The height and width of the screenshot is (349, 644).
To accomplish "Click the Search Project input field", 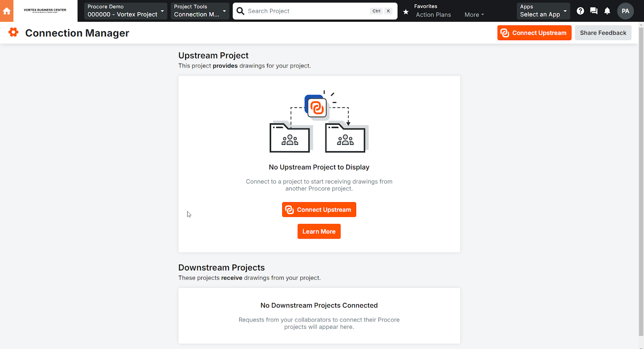I will [x=315, y=11].
